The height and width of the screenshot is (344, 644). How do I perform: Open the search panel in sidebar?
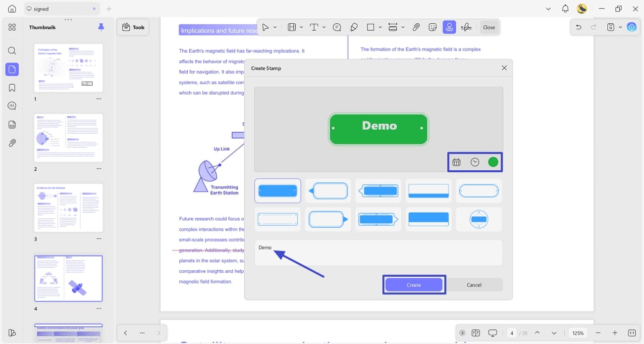[x=12, y=50]
